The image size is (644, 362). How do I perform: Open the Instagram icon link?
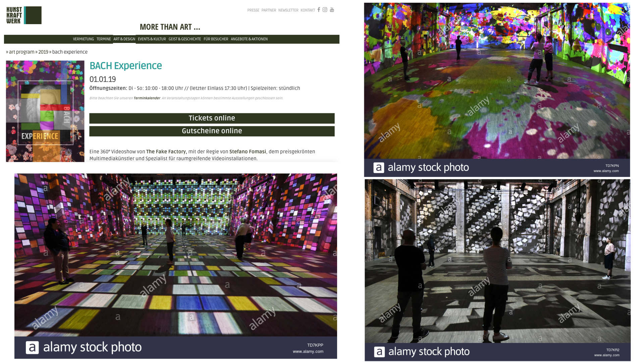tap(325, 10)
